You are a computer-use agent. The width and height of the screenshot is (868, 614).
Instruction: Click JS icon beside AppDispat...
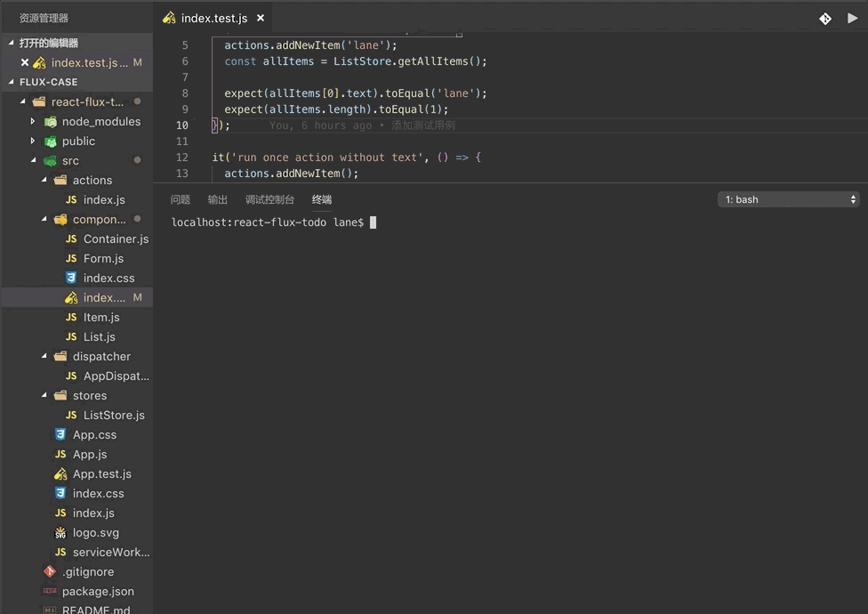(x=71, y=376)
